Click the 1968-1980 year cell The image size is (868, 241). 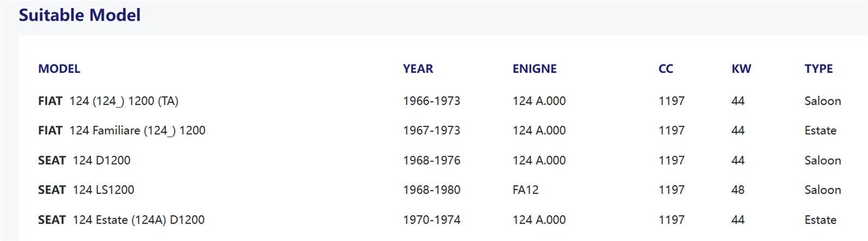[x=431, y=190]
